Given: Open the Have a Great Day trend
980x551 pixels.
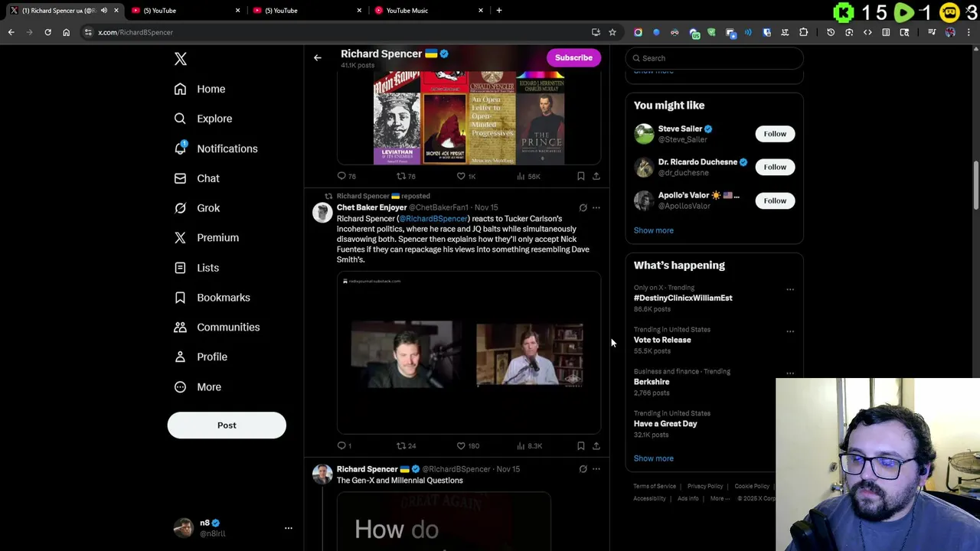Looking at the screenshot, I should coord(665,423).
